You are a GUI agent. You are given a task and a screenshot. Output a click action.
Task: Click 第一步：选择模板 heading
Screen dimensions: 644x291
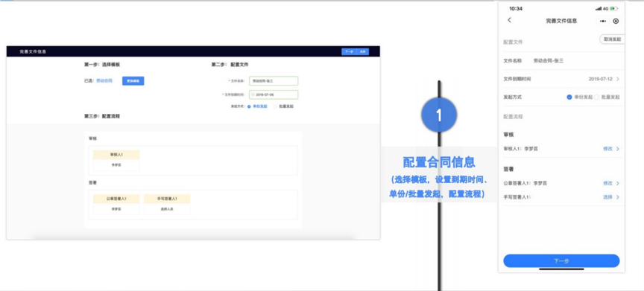tap(102, 65)
